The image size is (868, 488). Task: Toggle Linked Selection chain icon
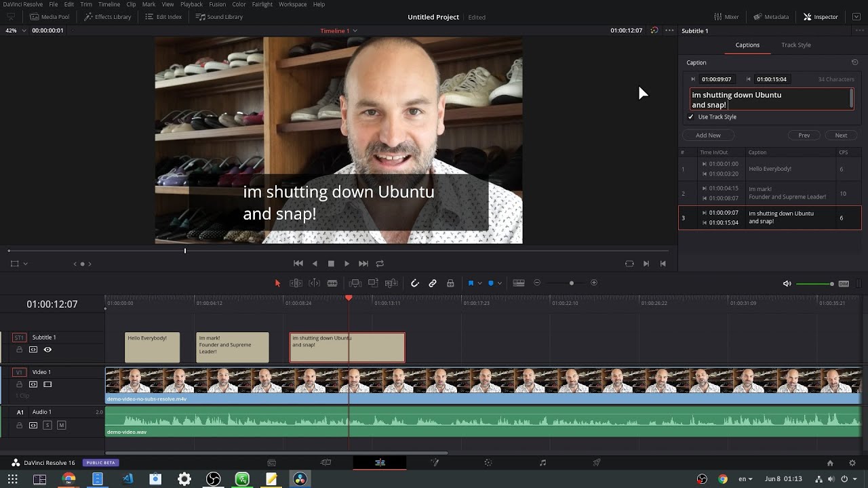coord(433,283)
